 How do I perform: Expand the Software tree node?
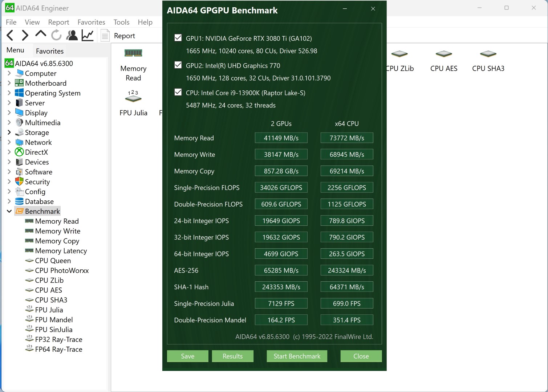point(9,172)
